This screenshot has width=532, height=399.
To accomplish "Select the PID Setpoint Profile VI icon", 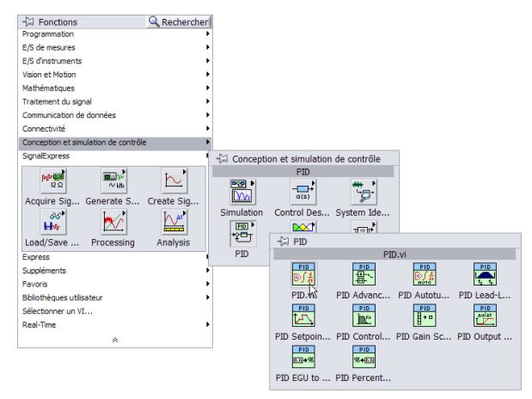I will (x=303, y=316).
